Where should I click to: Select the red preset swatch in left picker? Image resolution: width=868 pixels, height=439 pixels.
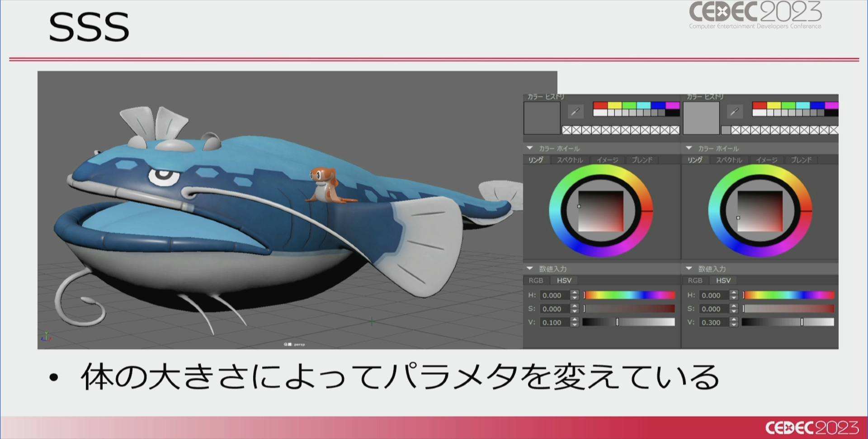coord(600,105)
